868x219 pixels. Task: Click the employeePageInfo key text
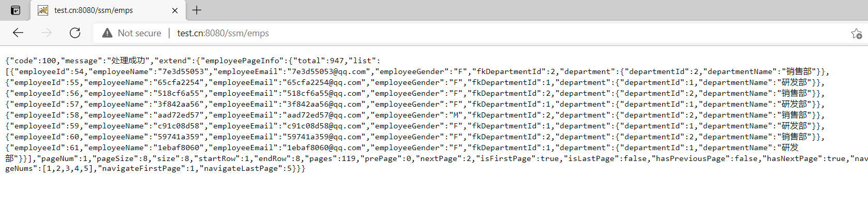coord(243,61)
